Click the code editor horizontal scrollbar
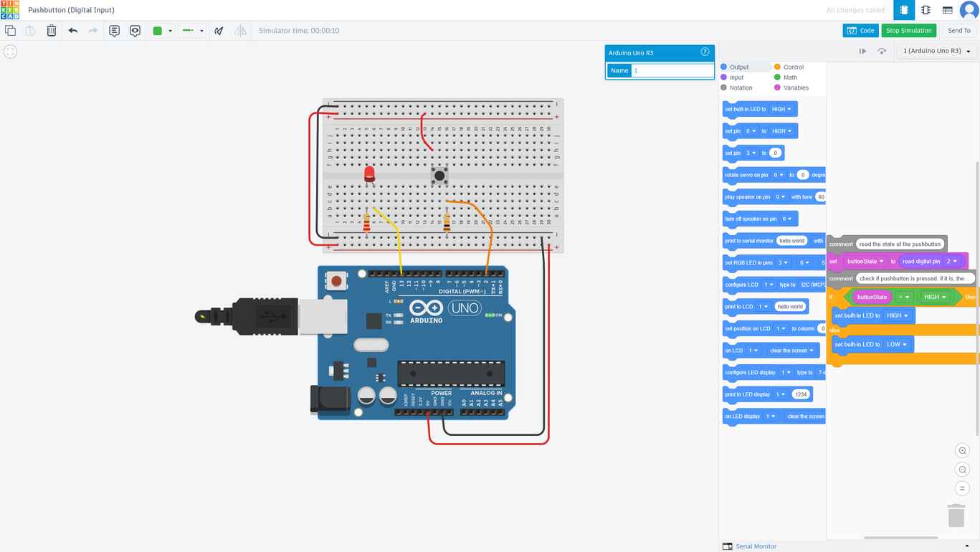This screenshot has height=552, width=980. (x=900, y=538)
